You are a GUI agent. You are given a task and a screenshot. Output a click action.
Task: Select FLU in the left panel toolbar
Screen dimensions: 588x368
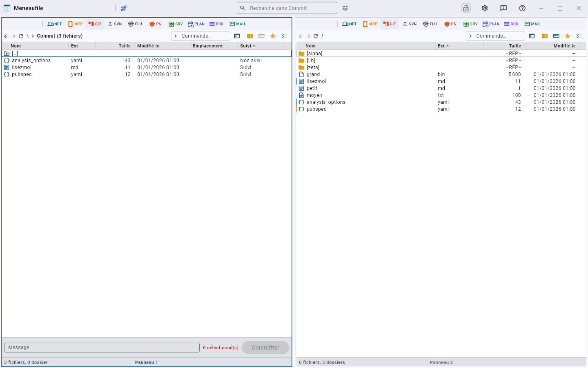[x=135, y=24]
